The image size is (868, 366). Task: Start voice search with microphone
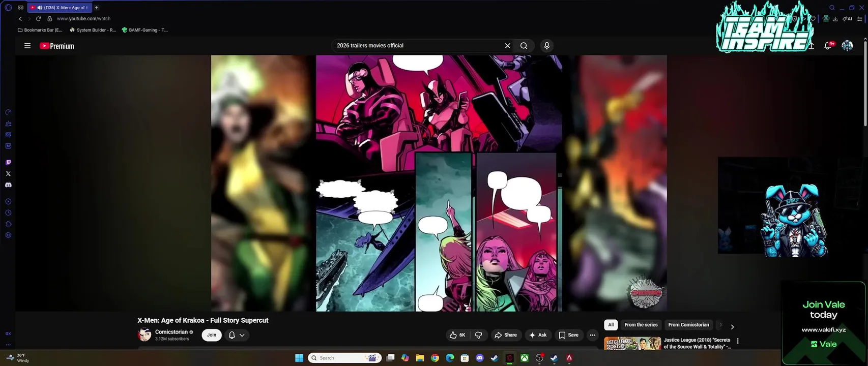pyautogui.click(x=547, y=46)
